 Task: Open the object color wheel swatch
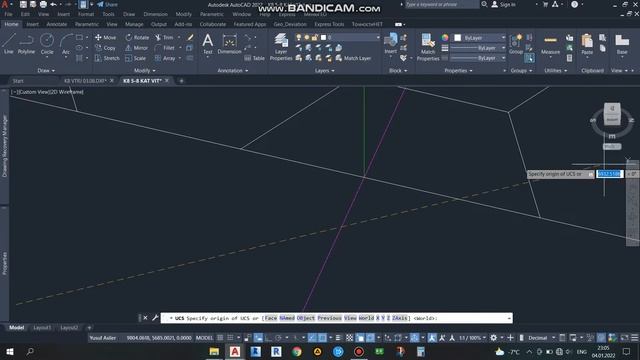[445, 38]
